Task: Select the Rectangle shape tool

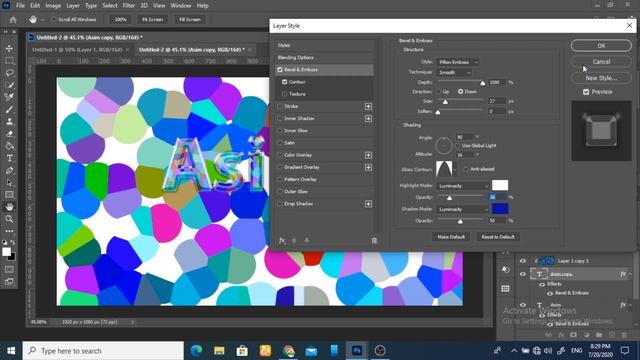Action: [x=9, y=195]
